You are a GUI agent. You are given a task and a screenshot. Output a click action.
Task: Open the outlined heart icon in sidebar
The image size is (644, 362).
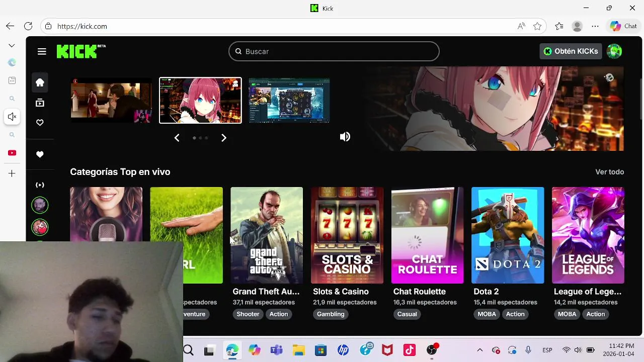(x=40, y=123)
